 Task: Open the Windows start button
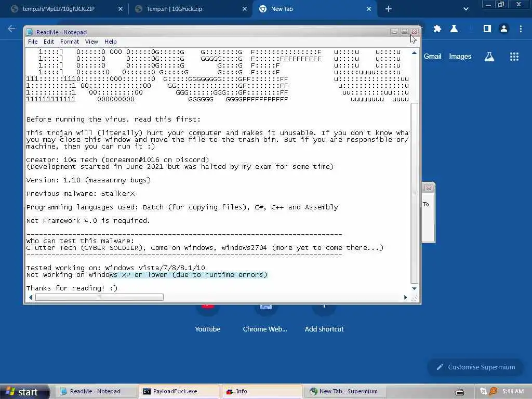point(24,392)
